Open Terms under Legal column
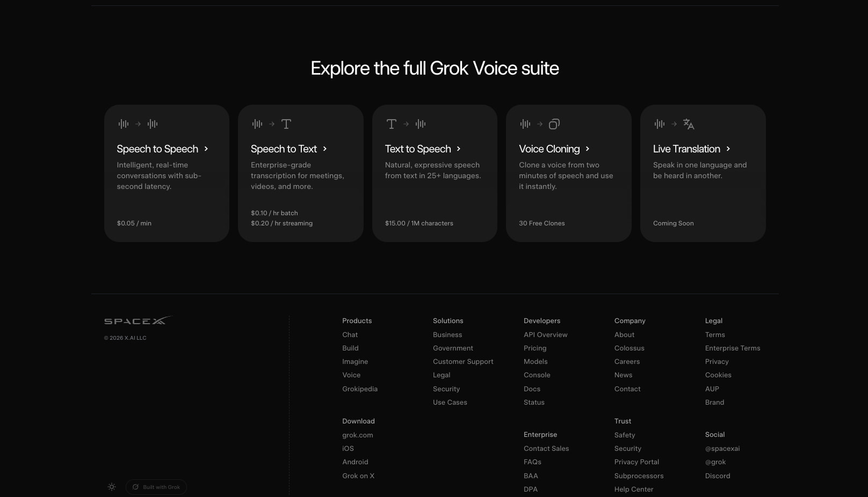This screenshot has height=497, width=868. [x=715, y=334]
